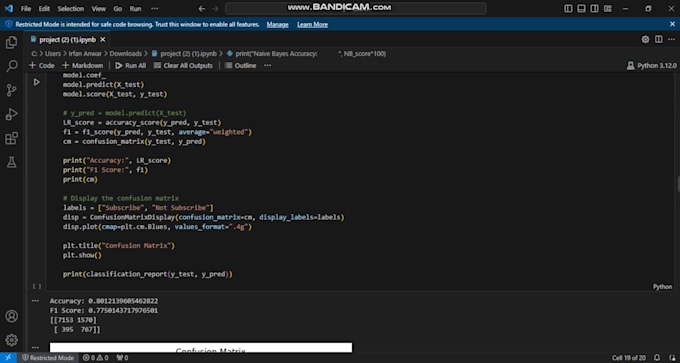Add a new Markdown cell

coord(82,65)
